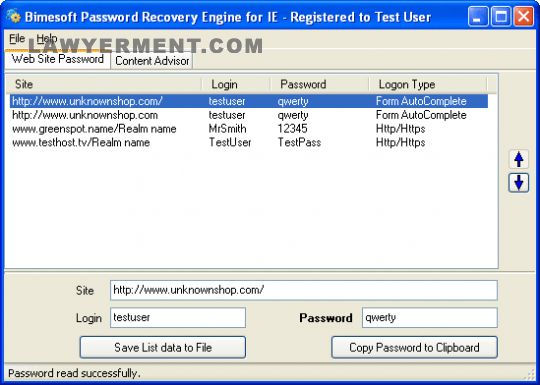Click Save List data to File button
This screenshot has width=540, height=385.
pos(163,347)
